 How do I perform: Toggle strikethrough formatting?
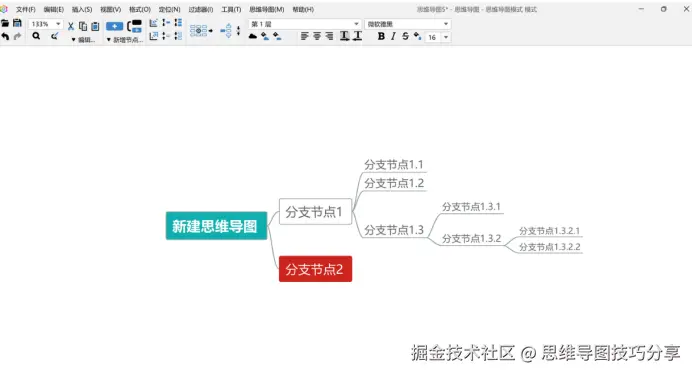pos(405,37)
